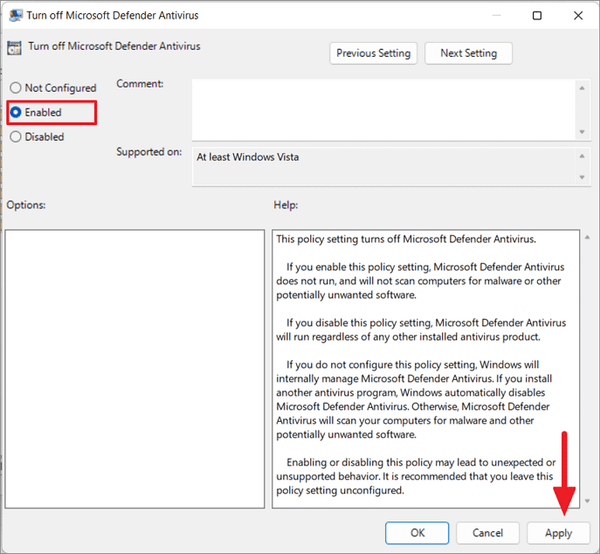
Task: Click the 'Options:' label
Action: [26, 205]
